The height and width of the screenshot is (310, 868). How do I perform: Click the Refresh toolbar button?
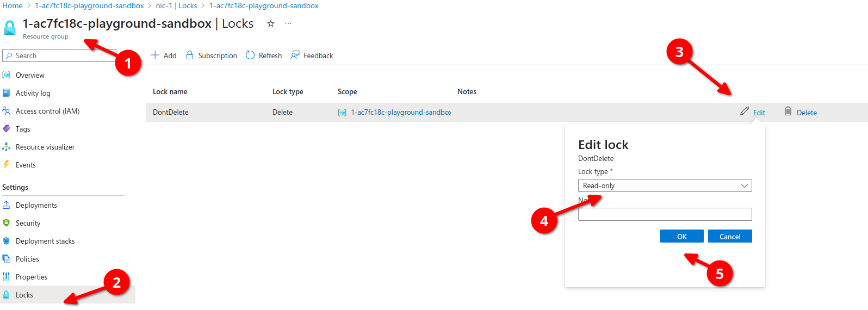pos(264,55)
